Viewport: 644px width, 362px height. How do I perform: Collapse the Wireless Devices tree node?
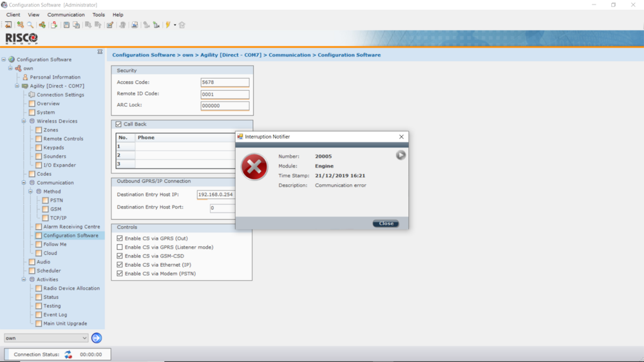(24, 121)
